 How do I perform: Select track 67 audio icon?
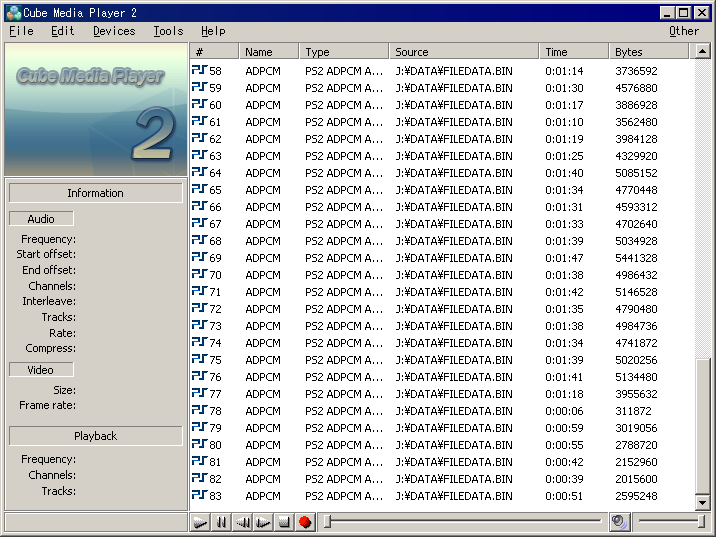[200, 223]
